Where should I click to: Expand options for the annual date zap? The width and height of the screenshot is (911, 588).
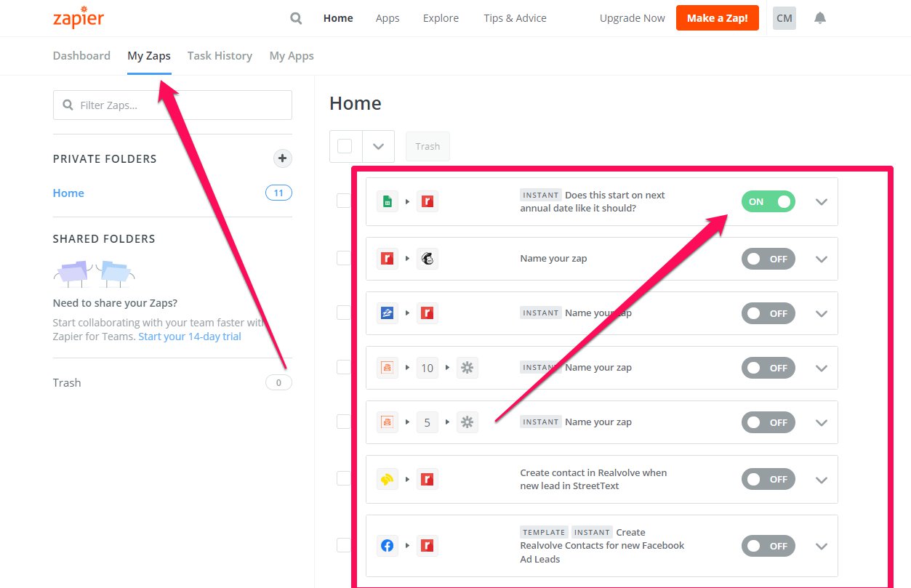click(822, 202)
